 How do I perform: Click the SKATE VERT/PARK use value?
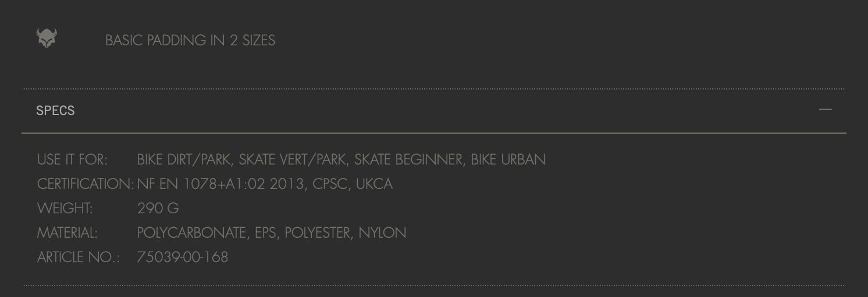point(293,160)
